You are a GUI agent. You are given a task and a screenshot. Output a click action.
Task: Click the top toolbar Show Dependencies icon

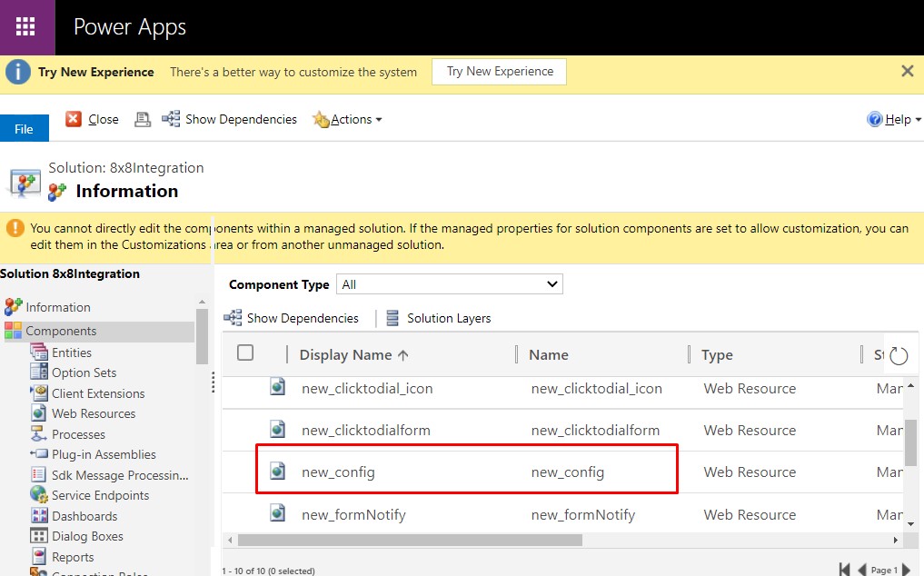[171, 119]
